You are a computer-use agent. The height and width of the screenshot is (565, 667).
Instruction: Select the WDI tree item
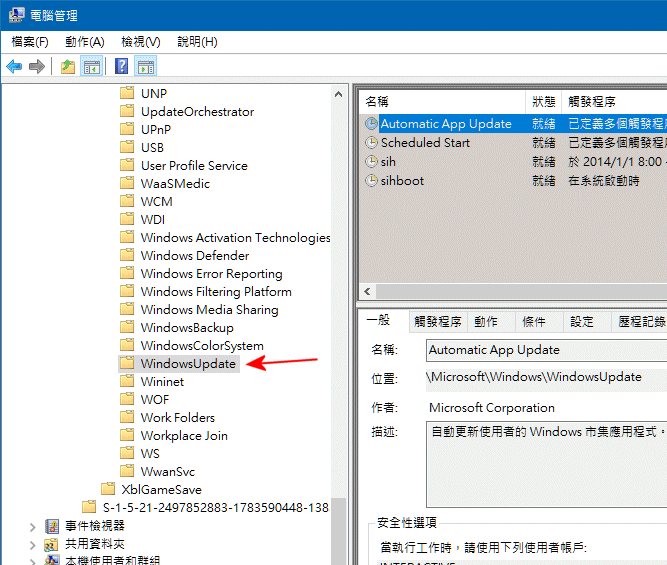tap(153, 220)
